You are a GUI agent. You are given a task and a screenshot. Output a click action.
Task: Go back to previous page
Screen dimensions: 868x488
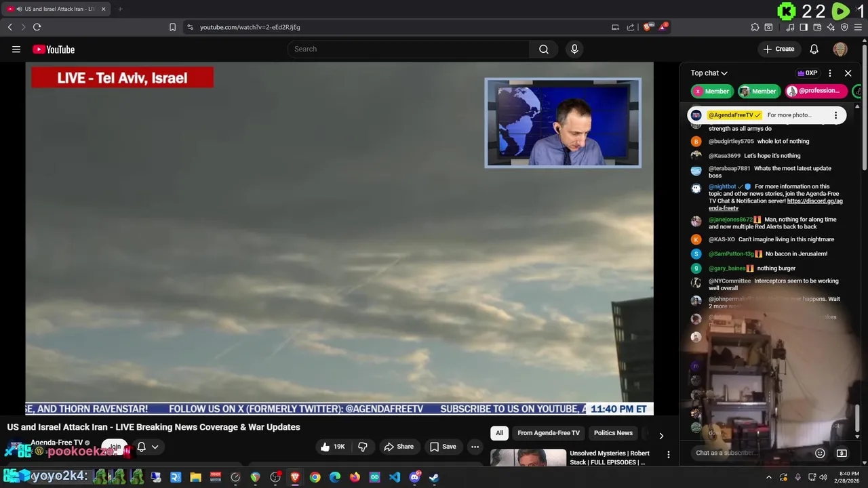click(x=9, y=27)
